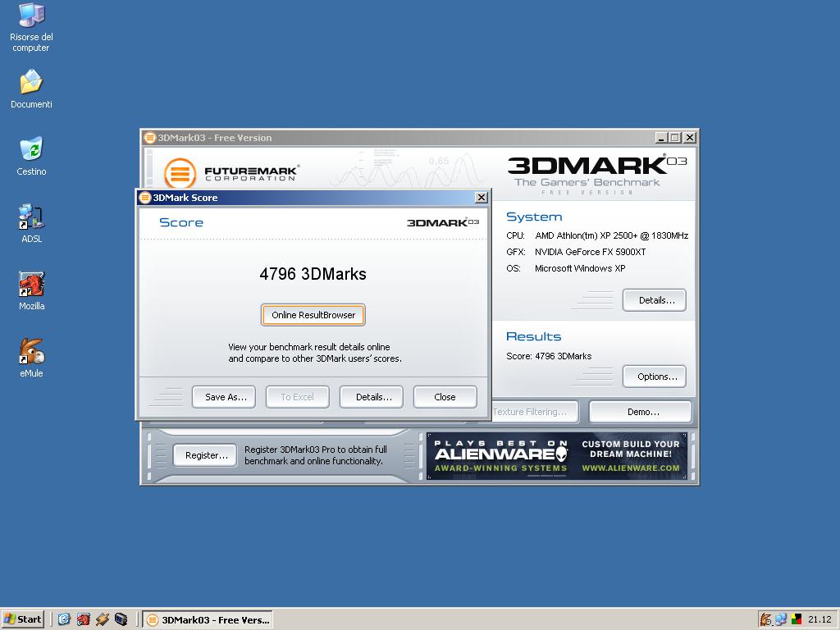
Task: Click the AMD Athlon XP 2500+ CPU text
Action: click(611, 235)
